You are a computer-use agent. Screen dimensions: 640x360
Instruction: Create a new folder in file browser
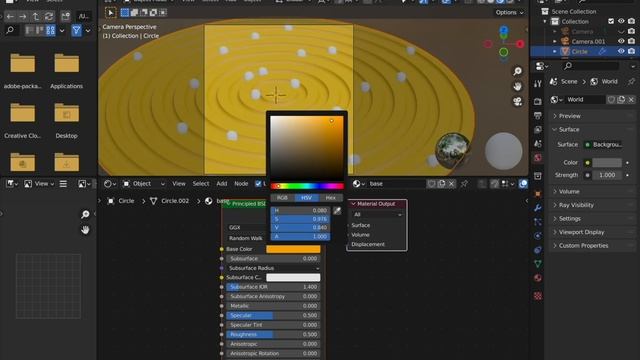coord(66,16)
